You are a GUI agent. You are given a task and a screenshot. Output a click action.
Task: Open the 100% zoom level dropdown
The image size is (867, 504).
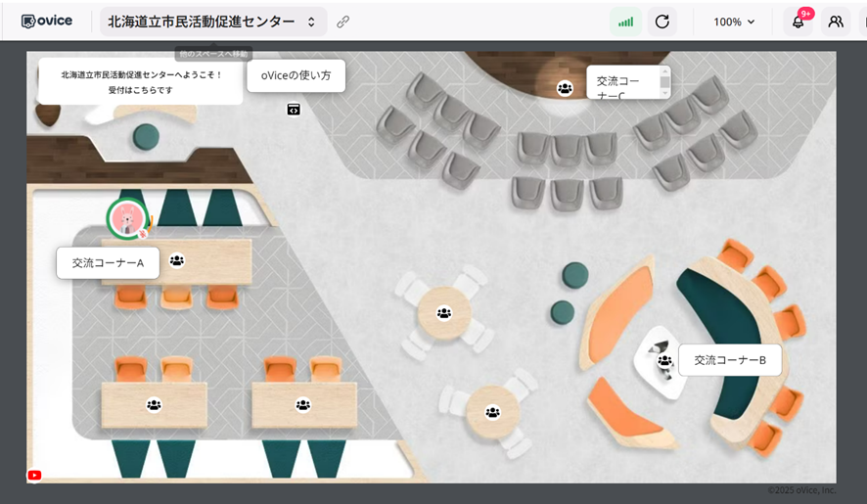(x=734, y=22)
